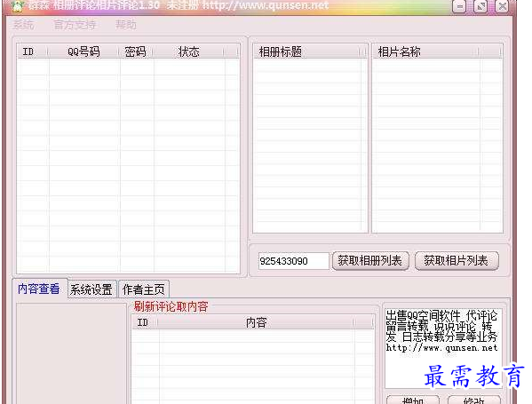Click the 刷新评论取内容 group label
532x404 pixels.
tap(171, 306)
